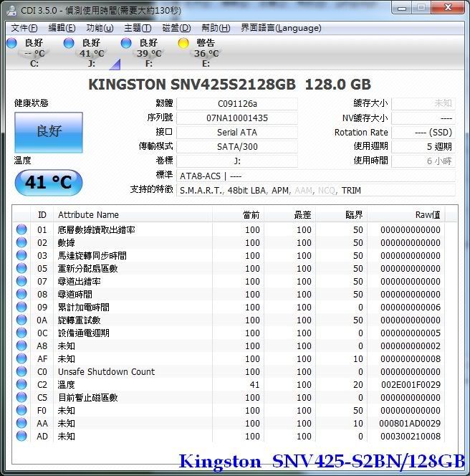
Task: Click the 41 °C temperature button
Action: point(49,183)
